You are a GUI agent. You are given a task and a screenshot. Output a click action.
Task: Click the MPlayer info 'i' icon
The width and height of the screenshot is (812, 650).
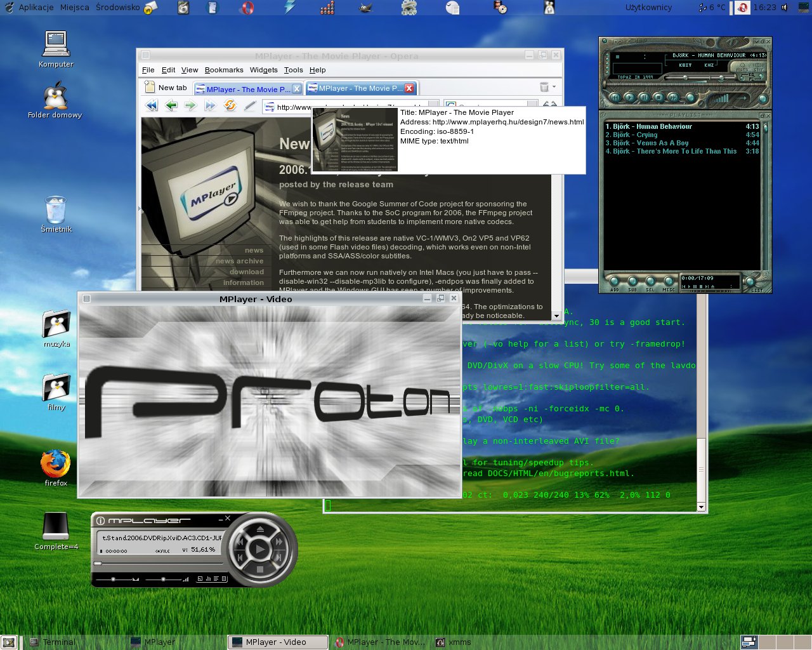coord(100,521)
